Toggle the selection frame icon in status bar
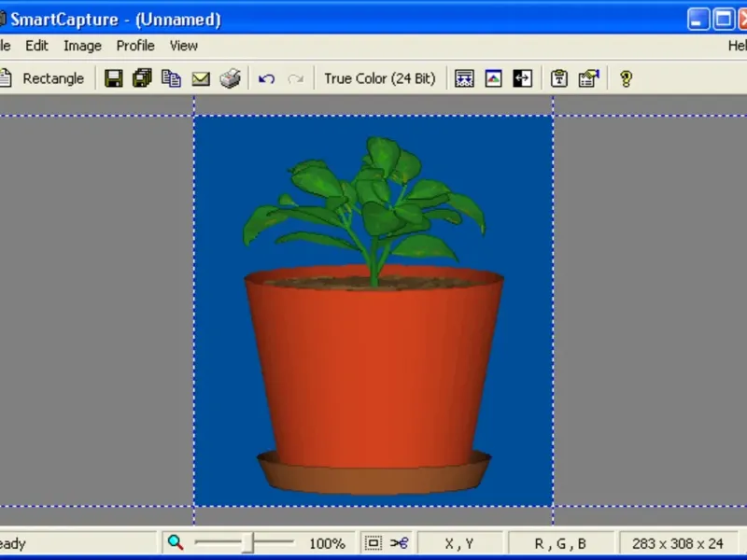747x560 pixels. point(373,543)
